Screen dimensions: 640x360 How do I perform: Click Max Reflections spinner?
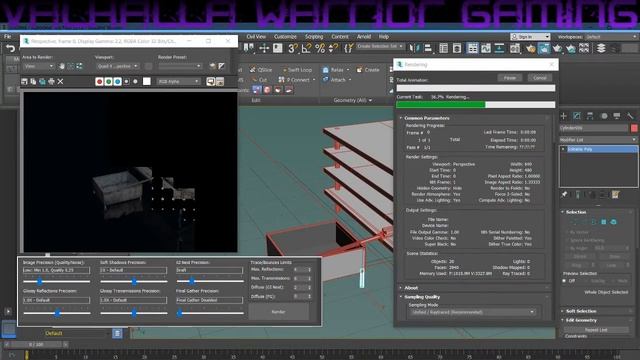tap(302, 269)
